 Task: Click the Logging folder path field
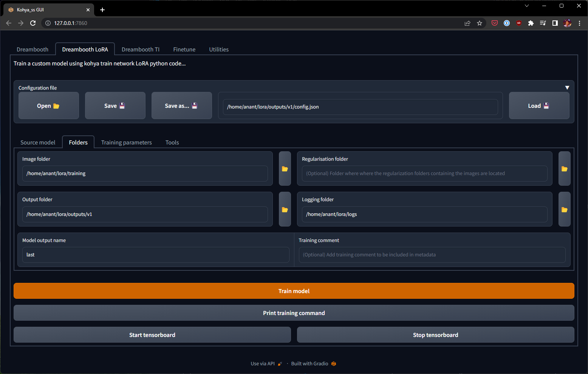pyautogui.click(x=424, y=214)
